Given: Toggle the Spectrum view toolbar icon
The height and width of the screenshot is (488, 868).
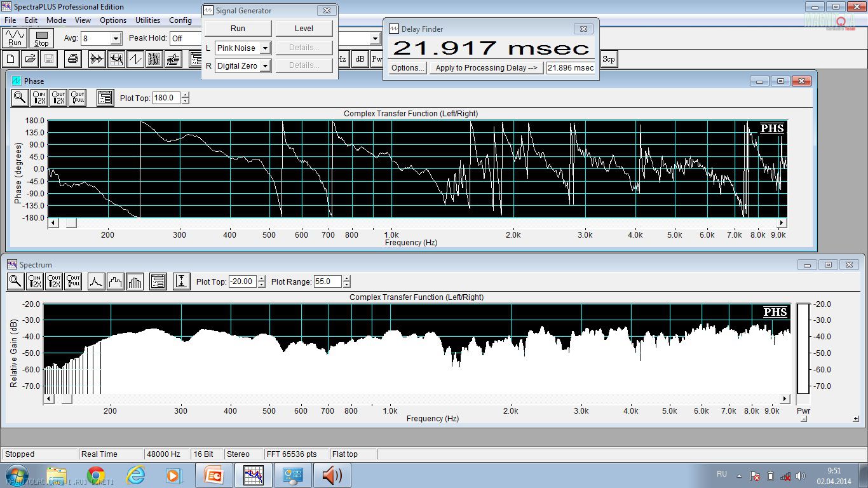Looking at the screenshot, I should [116, 59].
